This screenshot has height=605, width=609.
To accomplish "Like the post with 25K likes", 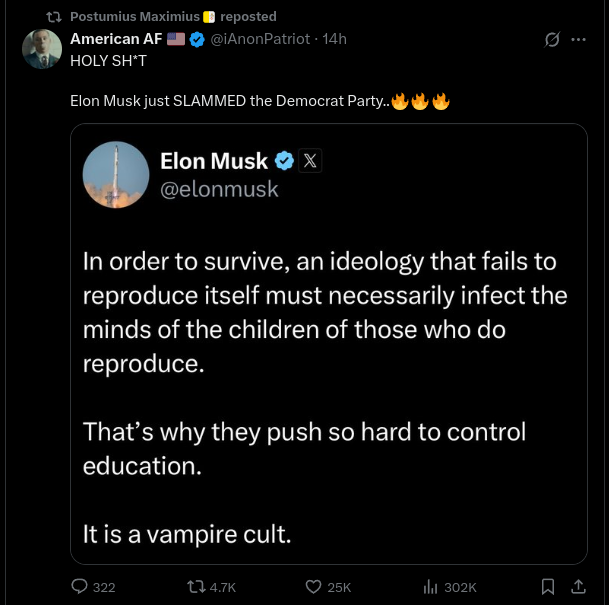I will click(313, 587).
